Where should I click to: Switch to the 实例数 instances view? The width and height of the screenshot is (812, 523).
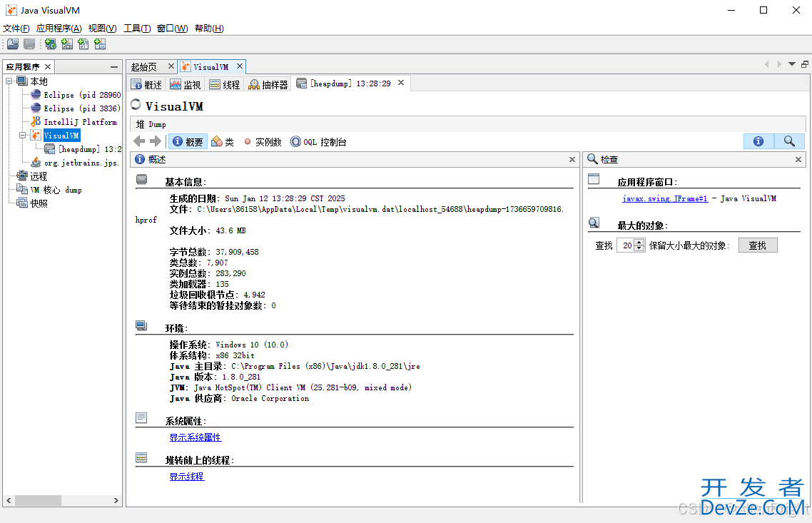tap(263, 142)
